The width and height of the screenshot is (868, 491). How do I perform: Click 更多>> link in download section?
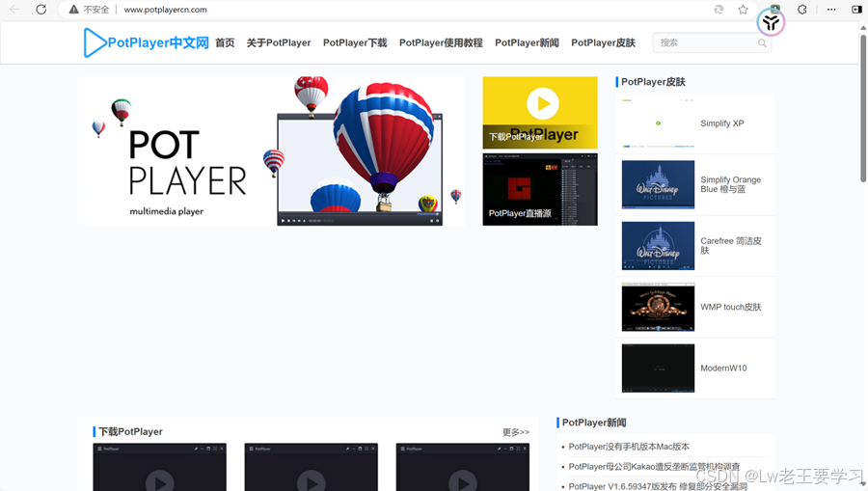(x=516, y=432)
